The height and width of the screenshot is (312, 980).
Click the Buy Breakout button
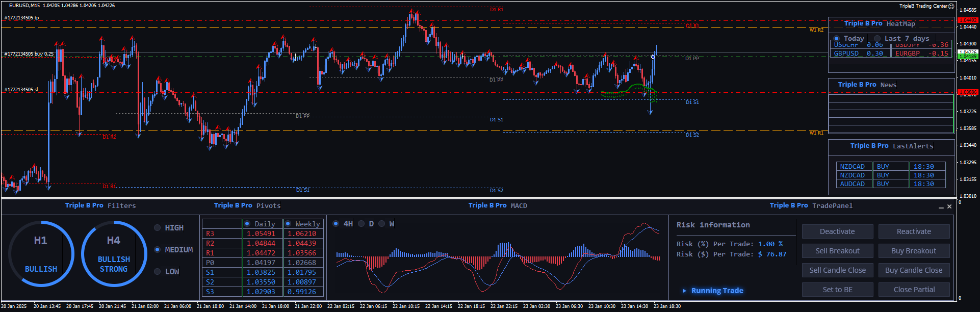point(913,251)
